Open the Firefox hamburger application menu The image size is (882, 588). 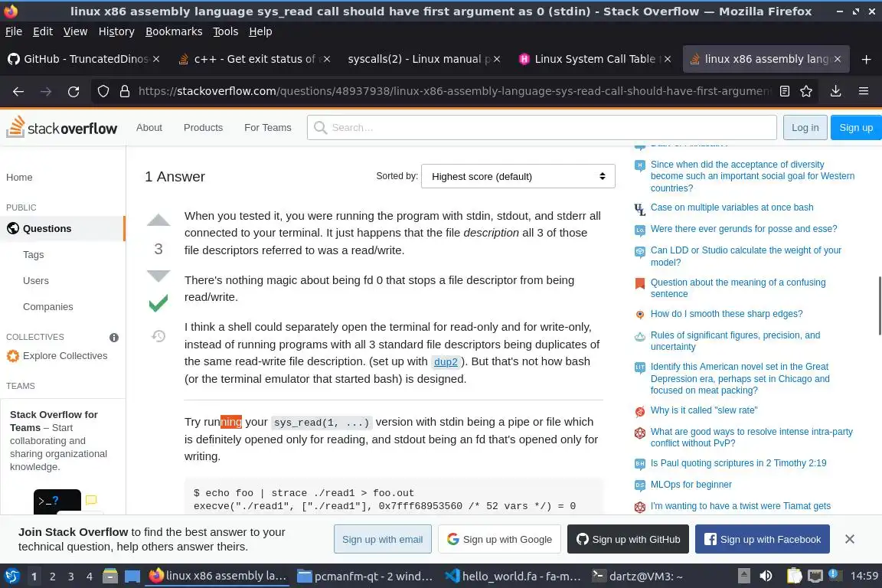point(864,91)
